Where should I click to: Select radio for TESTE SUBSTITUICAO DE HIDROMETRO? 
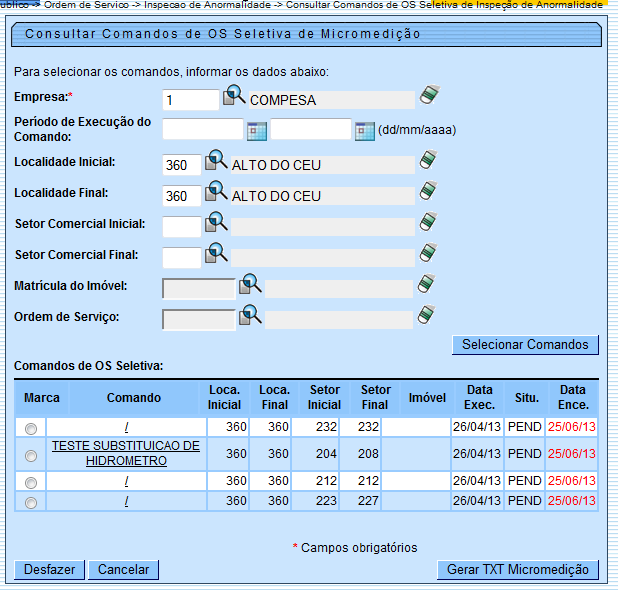(x=31, y=454)
